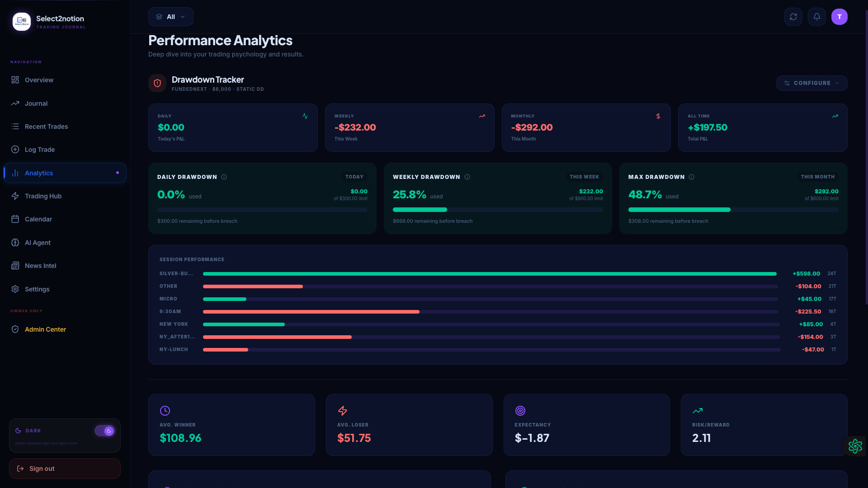Viewport: 868px width, 488px height.
Task: Click the Calendar icon in sidebar
Action: coord(15,219)
